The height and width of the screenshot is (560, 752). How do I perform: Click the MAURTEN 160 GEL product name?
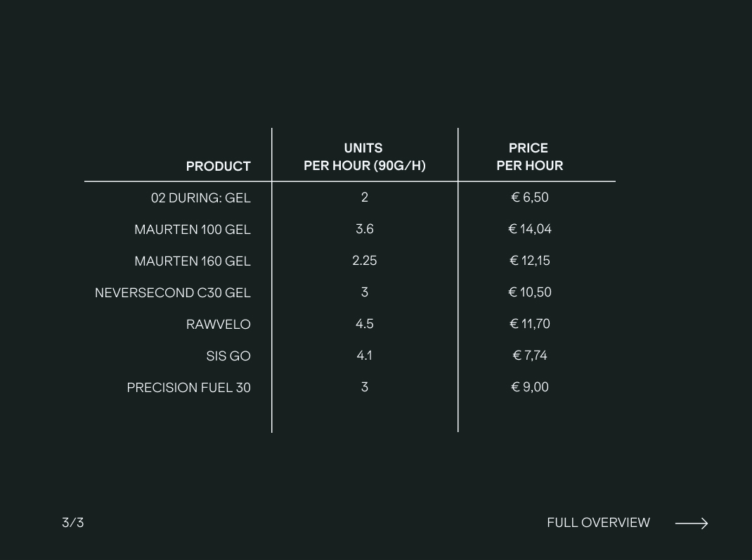point(192,261)
